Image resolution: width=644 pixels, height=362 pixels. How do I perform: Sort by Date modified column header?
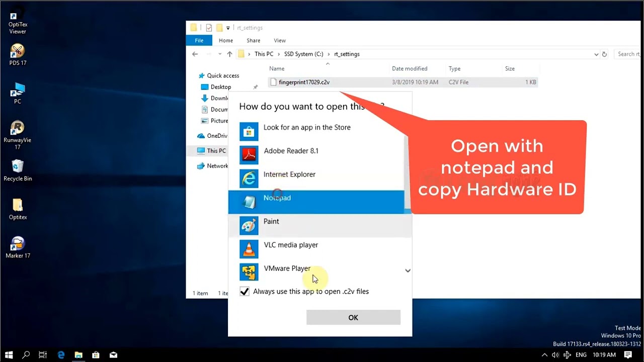pyautogui.click(x=410, y=69)
